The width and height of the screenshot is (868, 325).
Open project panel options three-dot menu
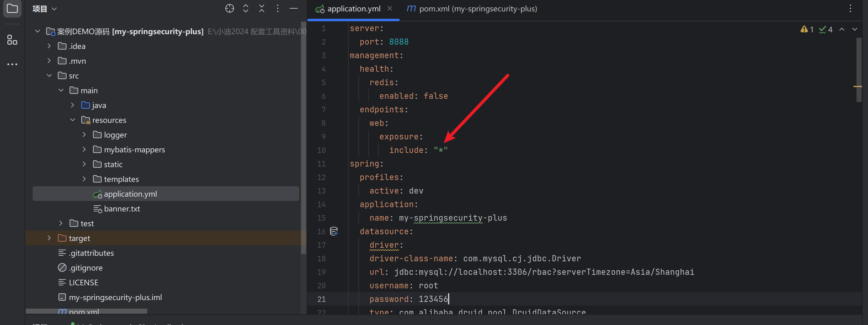pyautogui.click(x=278, y=8)
